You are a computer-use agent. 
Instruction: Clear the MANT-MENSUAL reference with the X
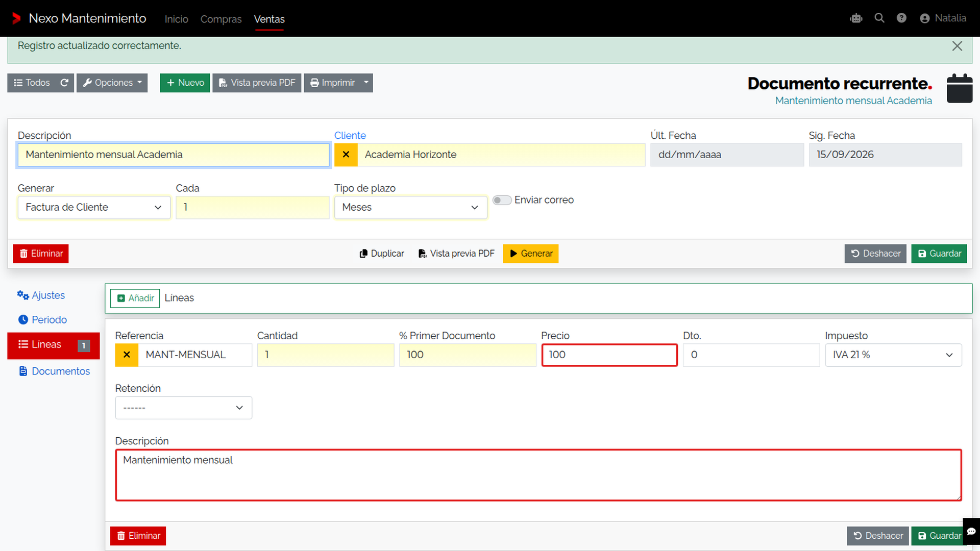[x=127, y=355]
